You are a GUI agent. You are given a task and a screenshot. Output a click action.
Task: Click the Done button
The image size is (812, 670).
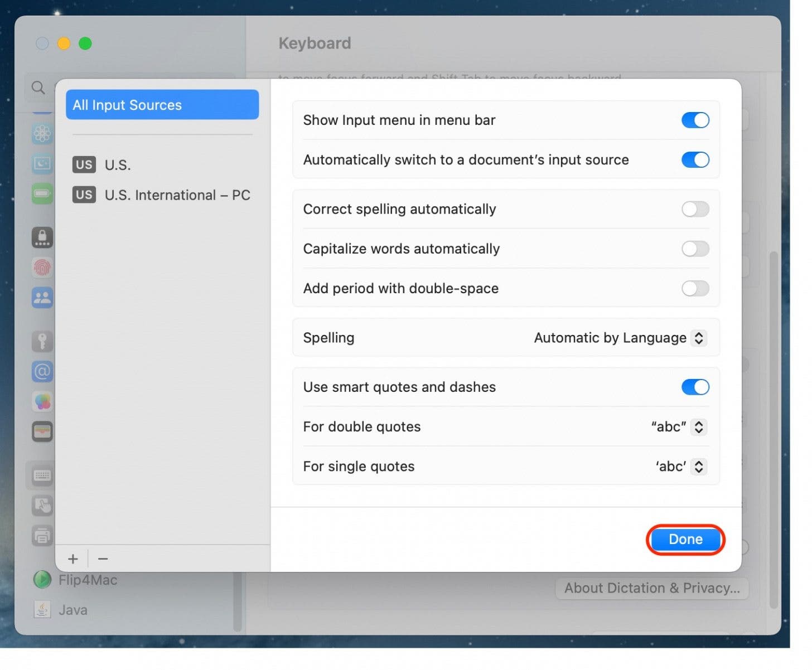(x=685, y=540)
